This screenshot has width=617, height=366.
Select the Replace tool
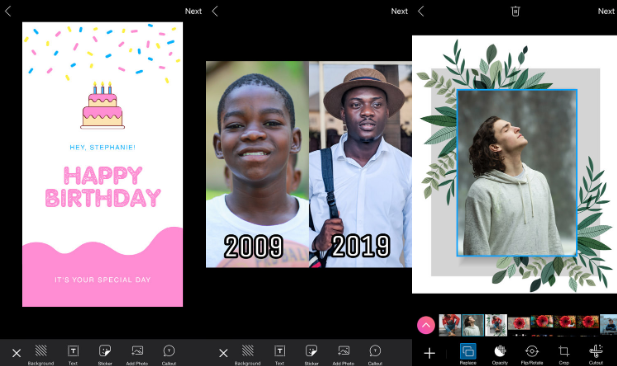tap(468, 354)
